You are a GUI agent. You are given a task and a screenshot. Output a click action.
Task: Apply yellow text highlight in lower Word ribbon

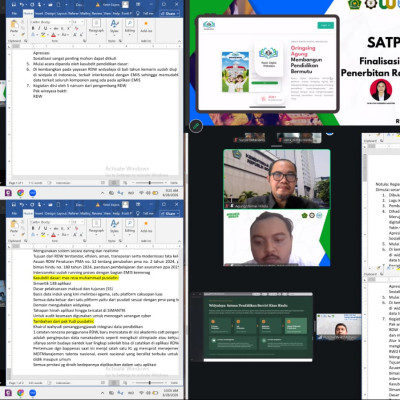pyautogui.click(x=43, y=235)
